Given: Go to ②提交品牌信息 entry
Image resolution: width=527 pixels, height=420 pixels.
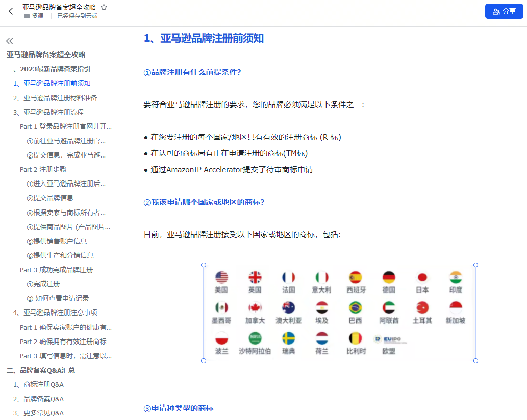Looking at the screenshot, I should tap(50, 198).
